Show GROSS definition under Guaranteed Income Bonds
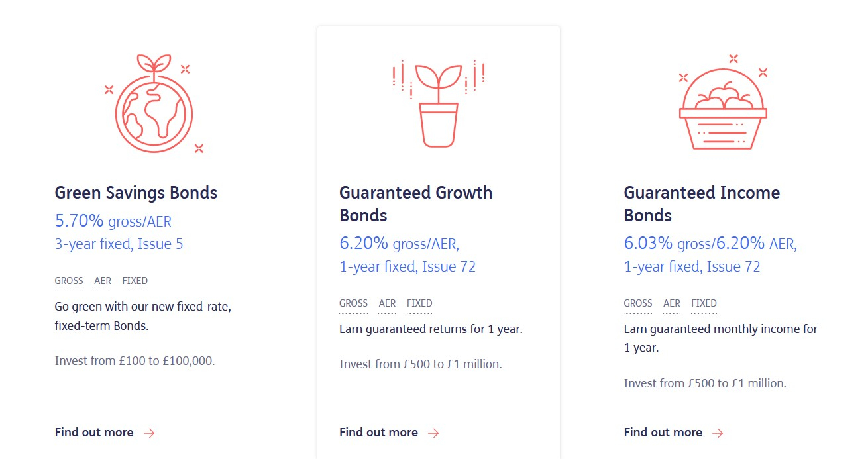 (637, 303)
